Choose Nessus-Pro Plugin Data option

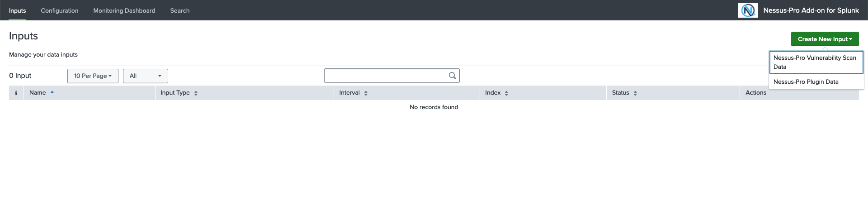[816, 82]
